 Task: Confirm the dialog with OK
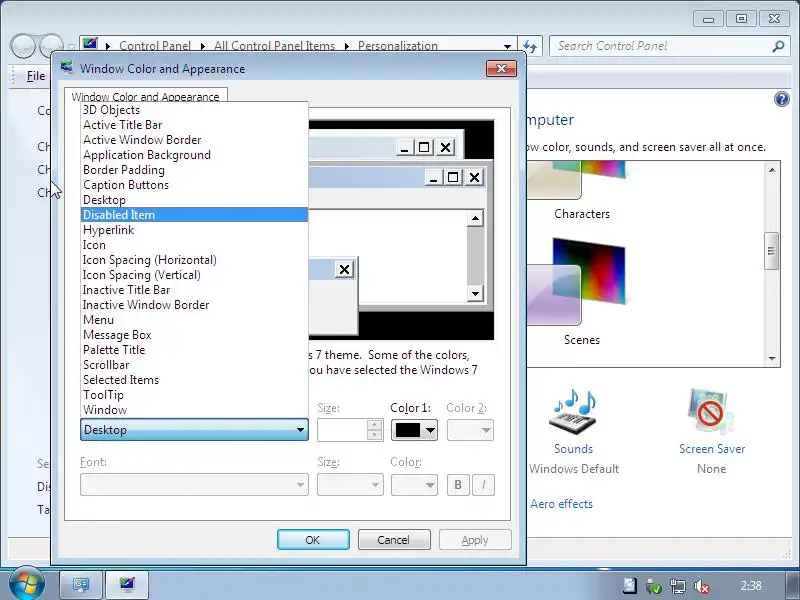point(313,540)
